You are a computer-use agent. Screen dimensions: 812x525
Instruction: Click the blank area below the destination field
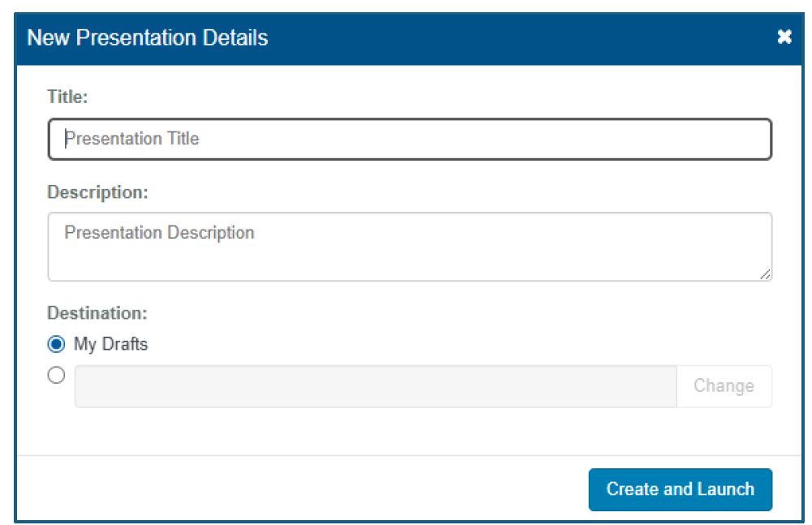[x=406, y=430]
